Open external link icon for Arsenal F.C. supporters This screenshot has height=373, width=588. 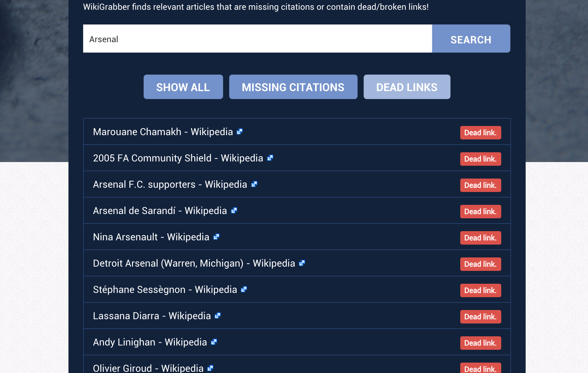pyautogui.click(x=254, y=184)
